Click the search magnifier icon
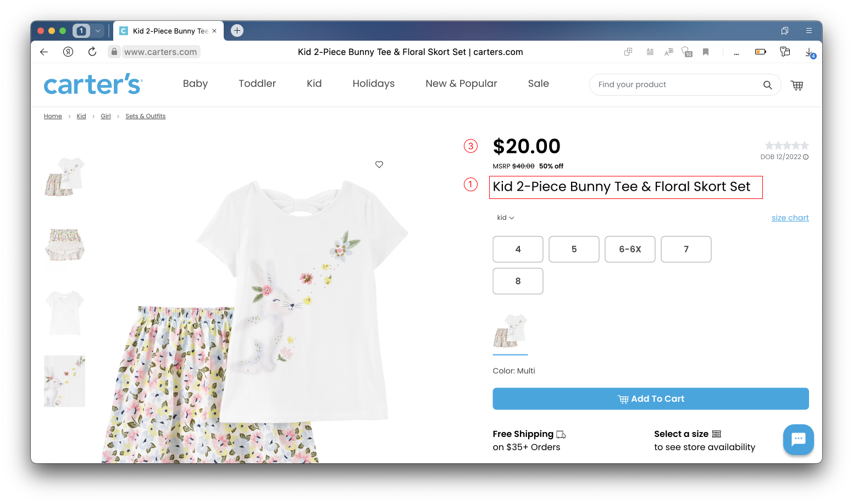The height and width of the screenshot is (504, 853). click(767, 85)
